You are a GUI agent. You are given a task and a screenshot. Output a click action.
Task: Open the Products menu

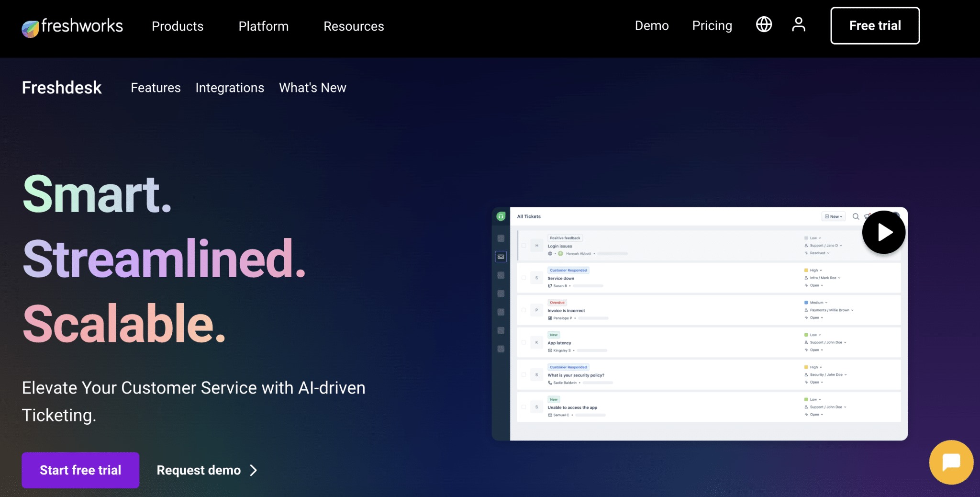pos(178,26)
